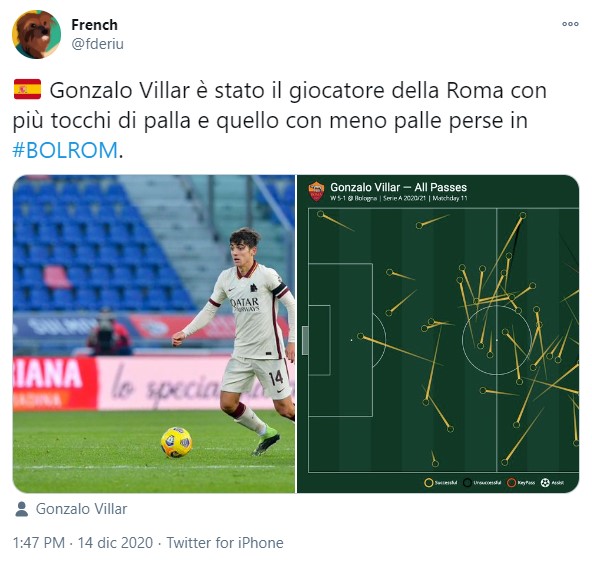Click the Assist soccer ball legend icon
Viewport: 592px width, 563px height.
(x=545, y=483)
